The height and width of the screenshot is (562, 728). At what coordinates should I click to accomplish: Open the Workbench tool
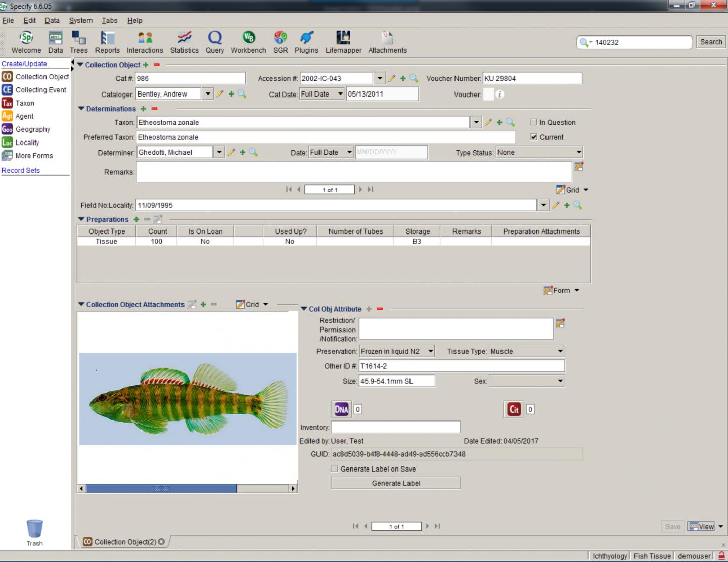pyautogui.click(x=248, y=42)
